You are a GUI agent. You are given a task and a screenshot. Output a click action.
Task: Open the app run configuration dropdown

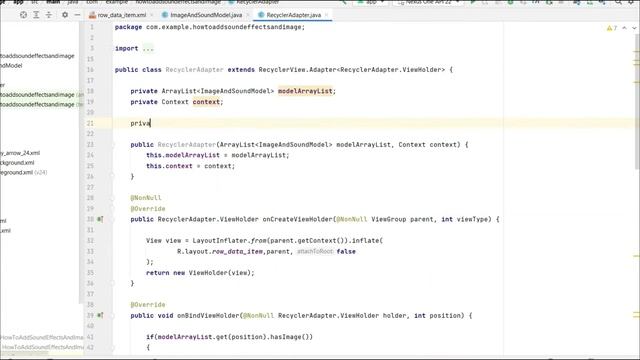point(371,2)
